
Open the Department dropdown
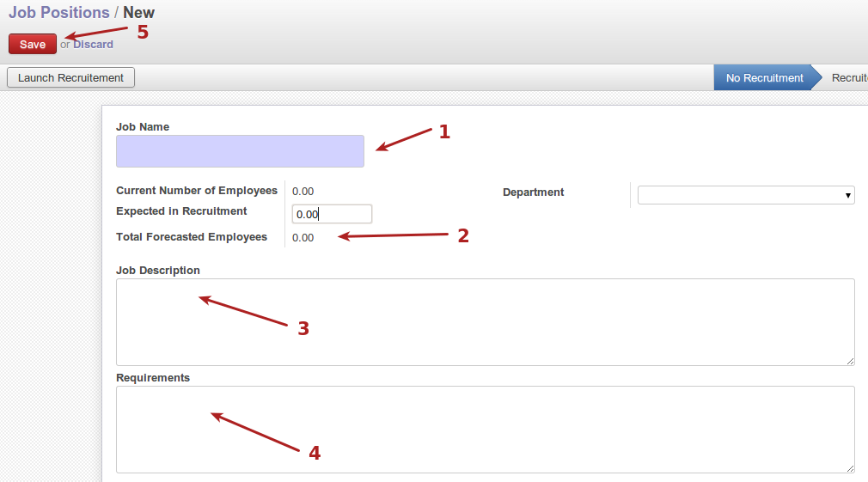(745, 195)
